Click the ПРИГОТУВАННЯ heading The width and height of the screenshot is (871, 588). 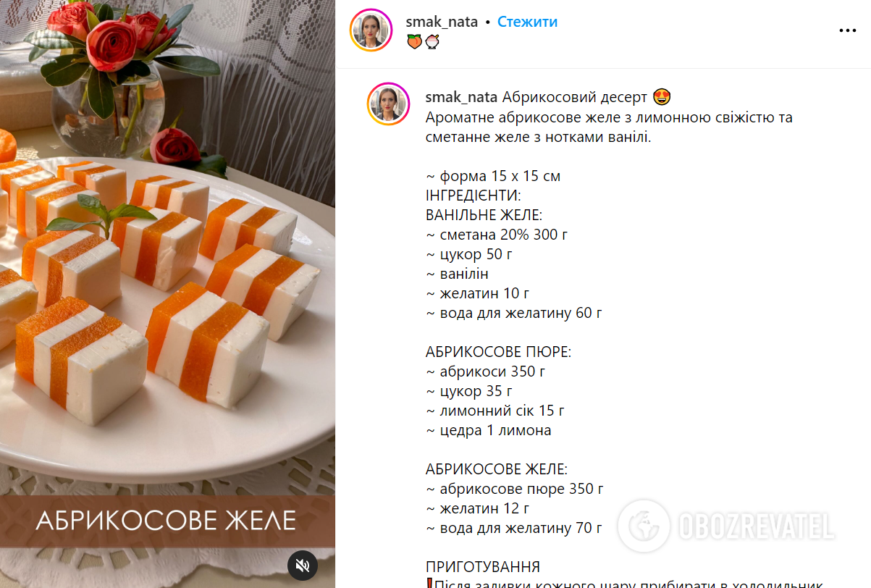coord(483,567)
